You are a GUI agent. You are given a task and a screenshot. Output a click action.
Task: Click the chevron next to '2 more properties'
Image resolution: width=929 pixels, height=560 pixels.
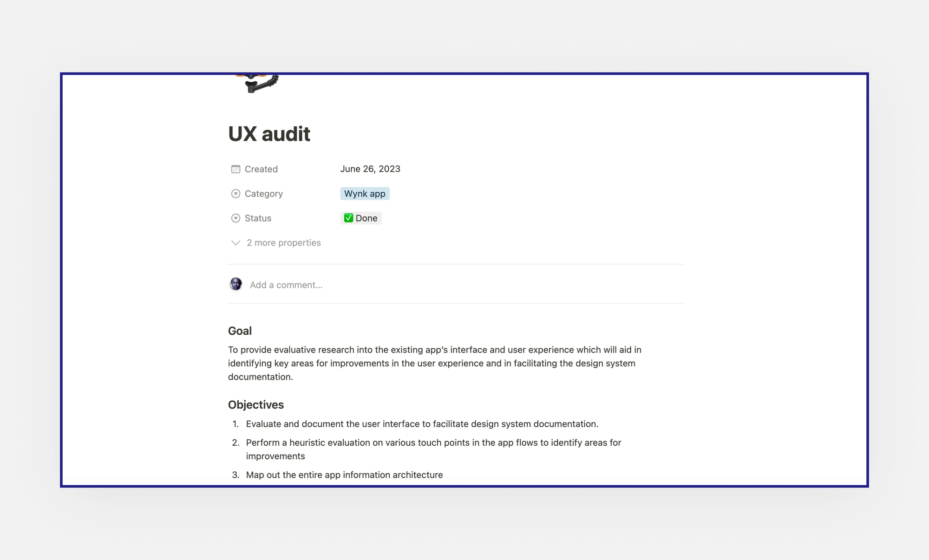coord(236,242)
